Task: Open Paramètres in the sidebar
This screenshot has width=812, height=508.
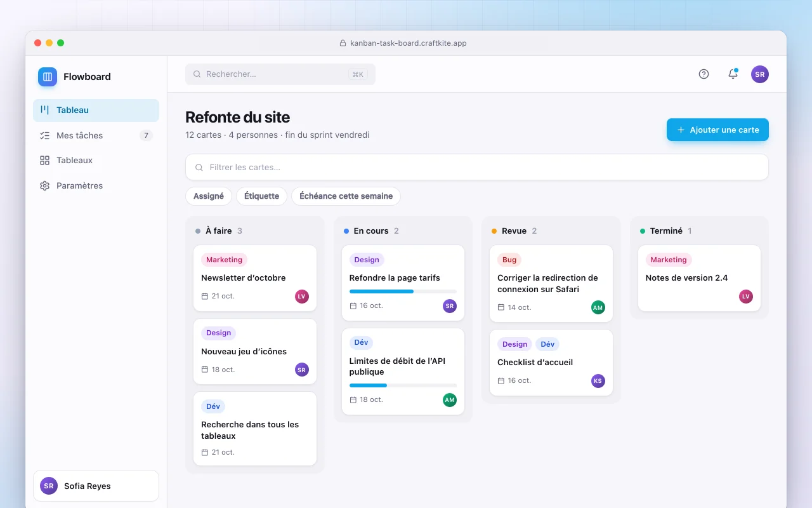Action: tap(96, 185)
